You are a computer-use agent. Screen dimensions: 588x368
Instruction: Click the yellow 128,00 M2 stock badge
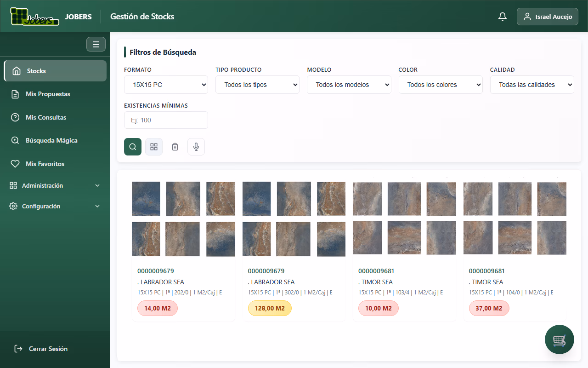click(x=270, y=308)
